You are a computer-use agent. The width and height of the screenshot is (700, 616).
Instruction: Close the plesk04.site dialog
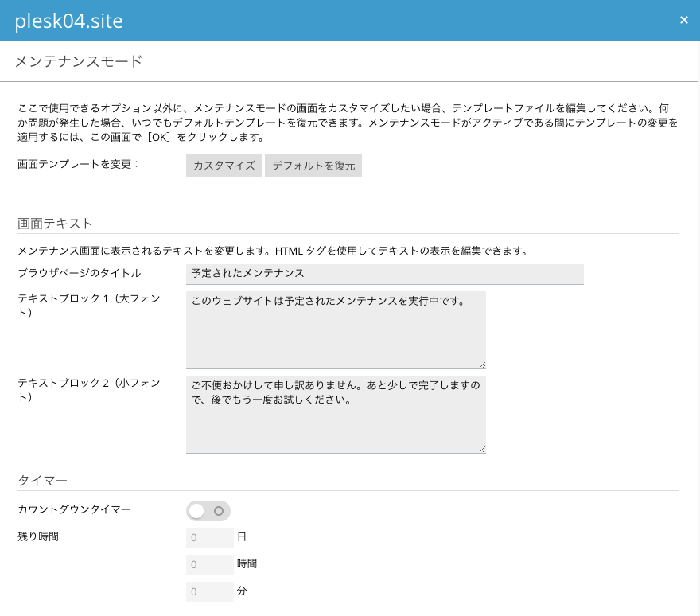[684, 20]
